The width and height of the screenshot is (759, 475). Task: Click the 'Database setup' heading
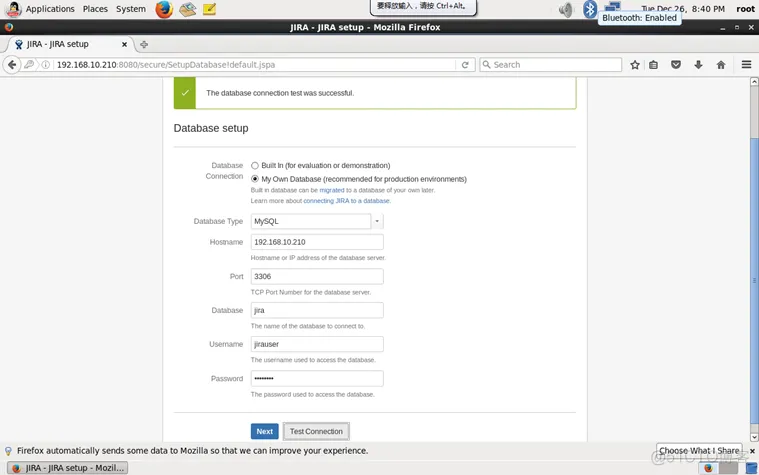pos(211,128)
